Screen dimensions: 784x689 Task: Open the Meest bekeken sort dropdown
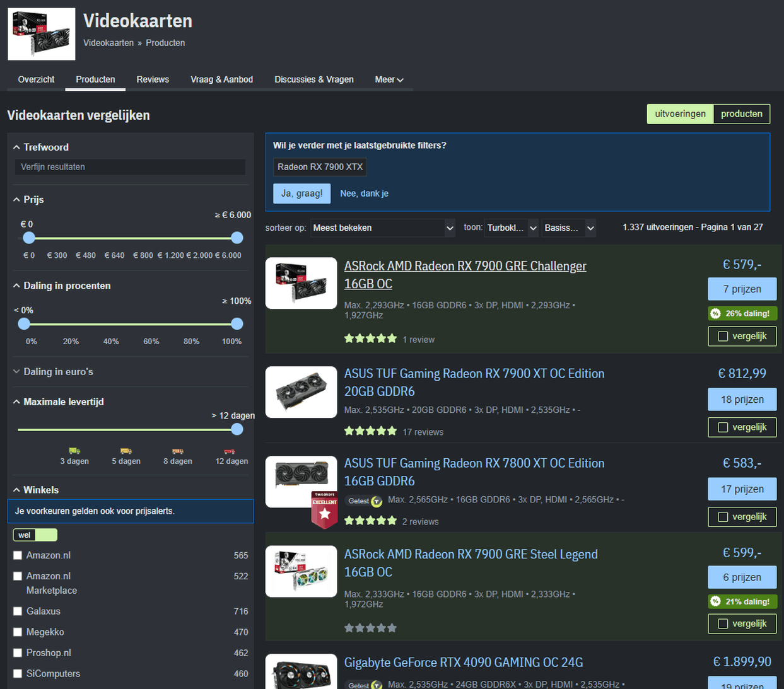coord(383,228)
